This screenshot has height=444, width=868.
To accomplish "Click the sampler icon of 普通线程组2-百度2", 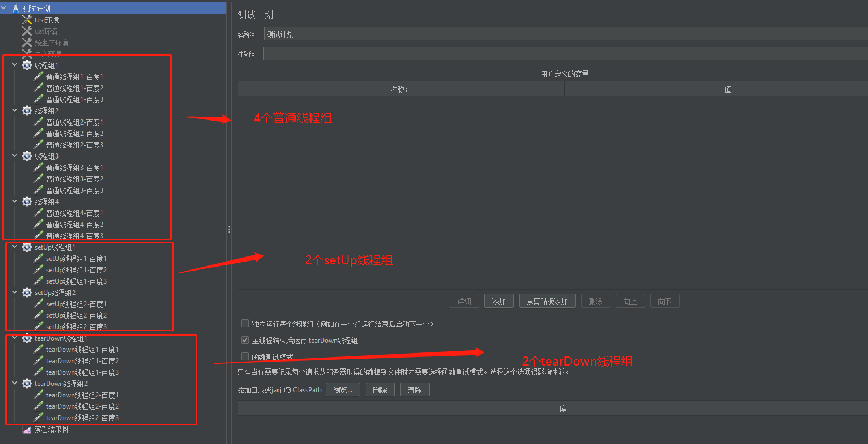I will coord(38,134).
